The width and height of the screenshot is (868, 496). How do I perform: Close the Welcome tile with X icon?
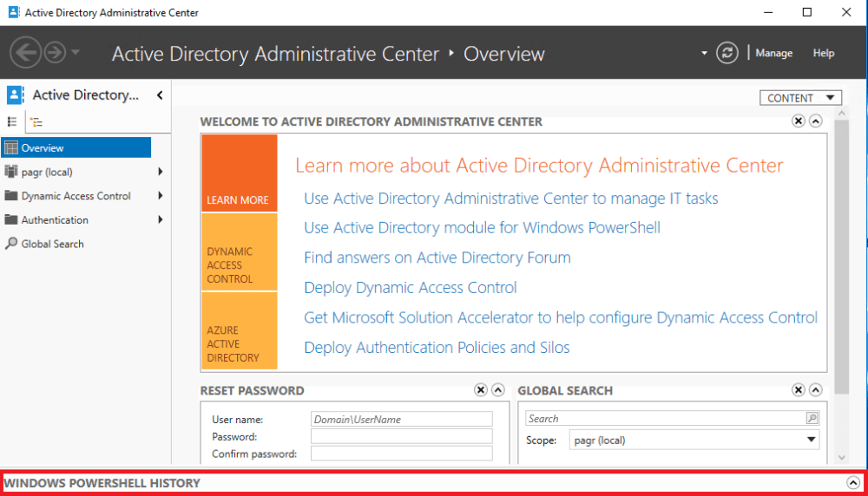(799, 121)
